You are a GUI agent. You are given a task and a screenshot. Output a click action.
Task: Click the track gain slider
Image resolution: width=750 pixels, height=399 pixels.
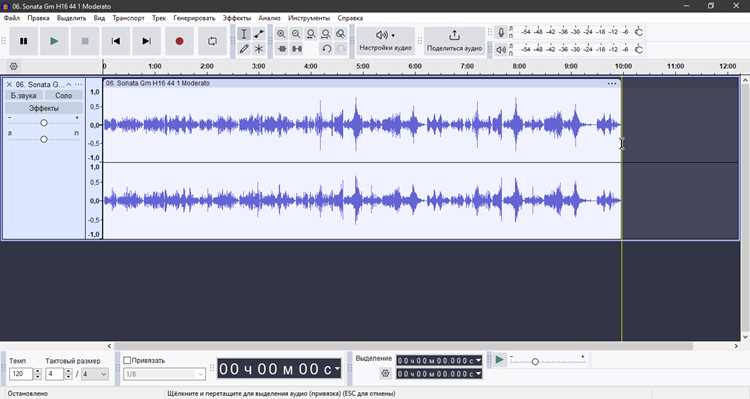pos(44,123)
